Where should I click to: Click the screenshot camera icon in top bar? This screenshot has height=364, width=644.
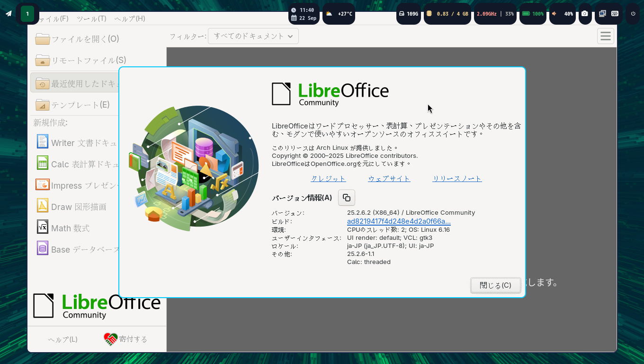point(585,14)
